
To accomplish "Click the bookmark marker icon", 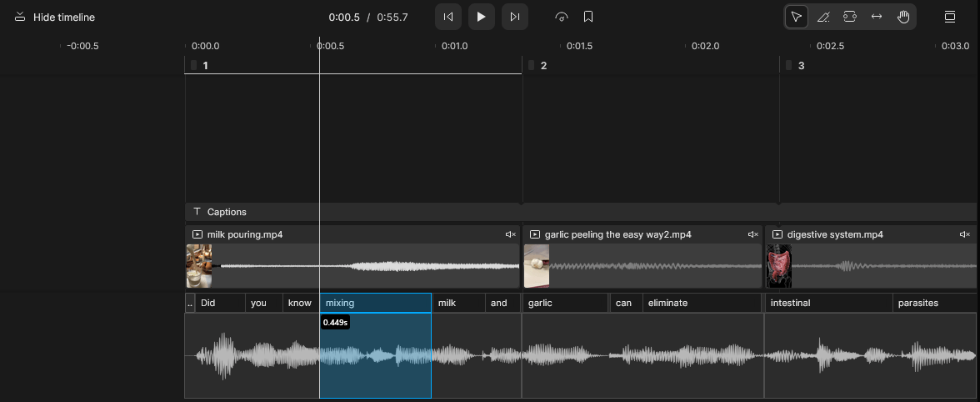I will pos(588,17).
